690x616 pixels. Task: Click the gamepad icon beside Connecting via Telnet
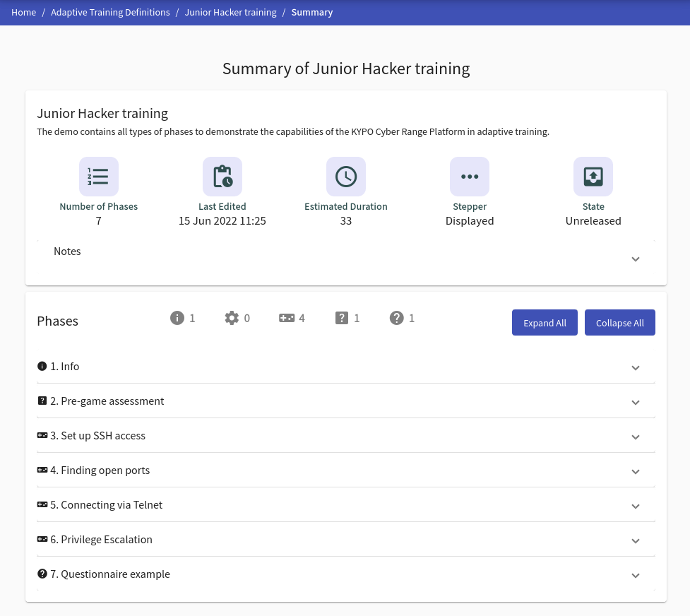click(42, 504)
